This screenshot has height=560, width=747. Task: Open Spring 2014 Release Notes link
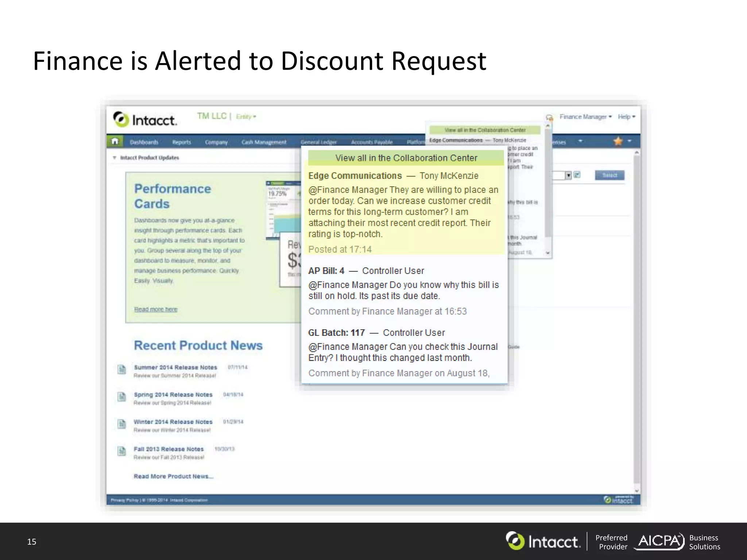173,394
